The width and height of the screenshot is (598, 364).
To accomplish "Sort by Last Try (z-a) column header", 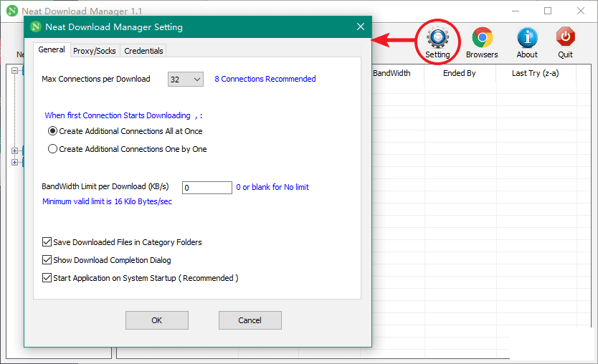I will [x=536, y=73].
